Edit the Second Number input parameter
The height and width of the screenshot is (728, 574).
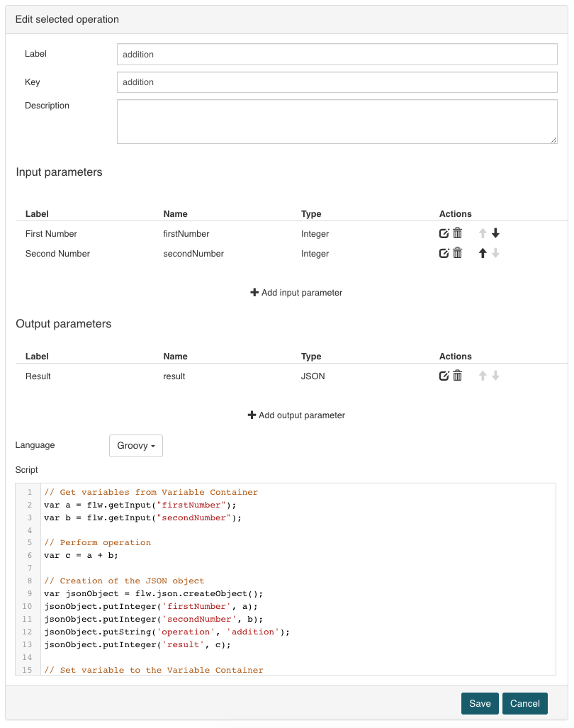(444, 253)
